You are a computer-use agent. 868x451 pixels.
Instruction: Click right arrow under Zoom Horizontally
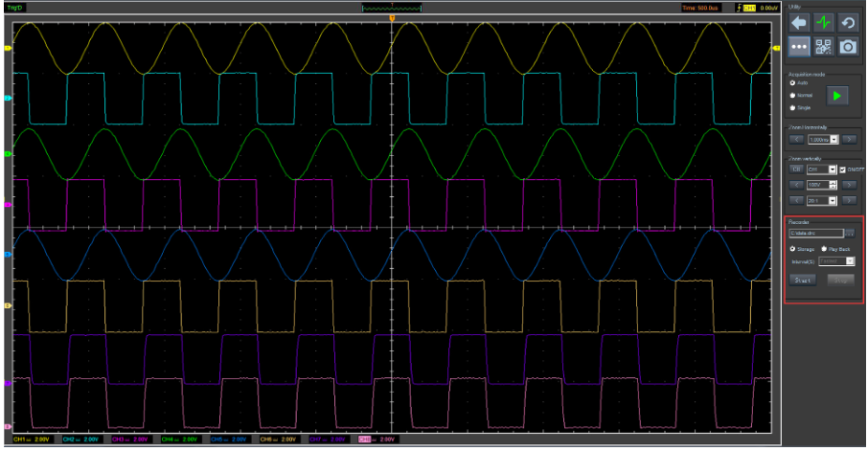tap(849, 140)
